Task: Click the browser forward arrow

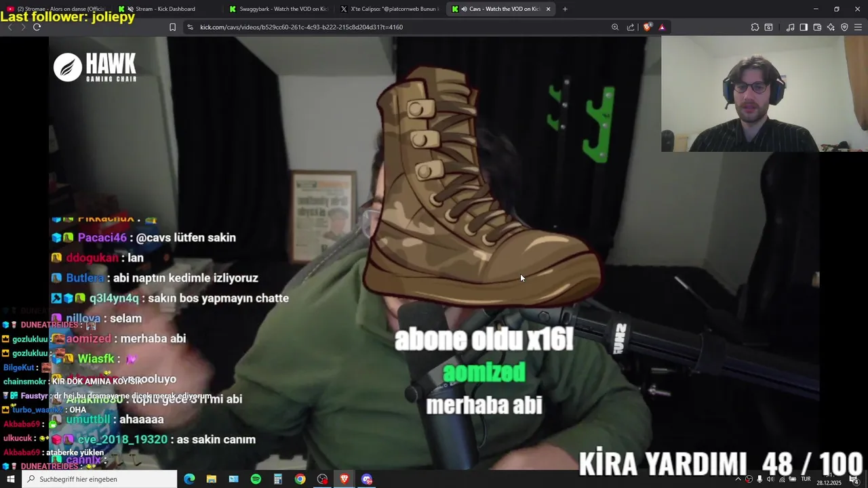Action: (x=22, y=27)
